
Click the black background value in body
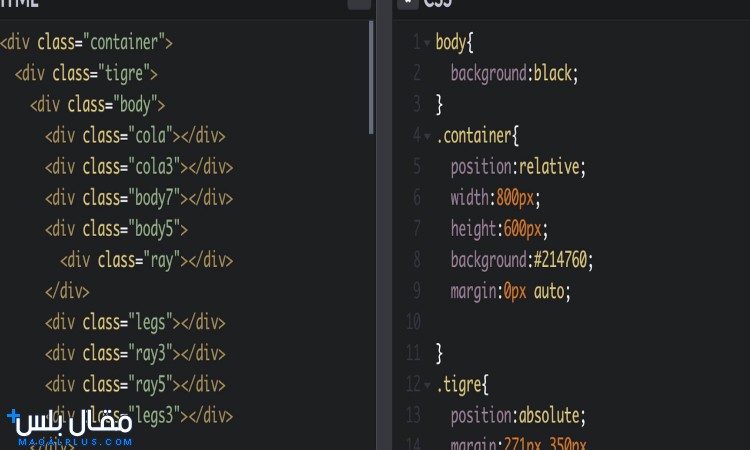[x=555, y=73]
